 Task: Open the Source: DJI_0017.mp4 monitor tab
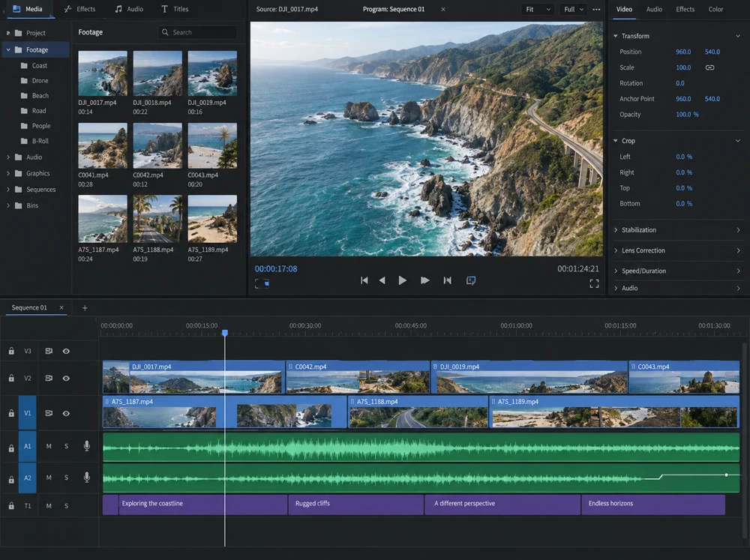click(x=287, y=9)
